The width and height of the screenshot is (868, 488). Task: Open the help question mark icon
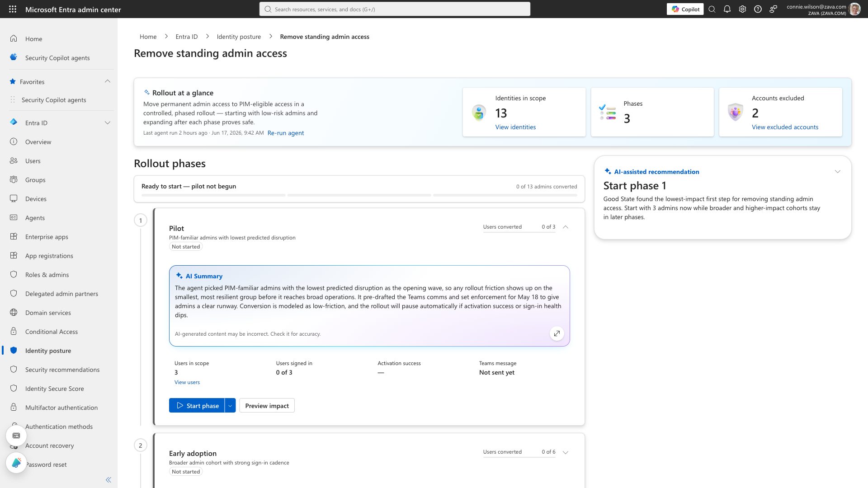coord(758,9)
